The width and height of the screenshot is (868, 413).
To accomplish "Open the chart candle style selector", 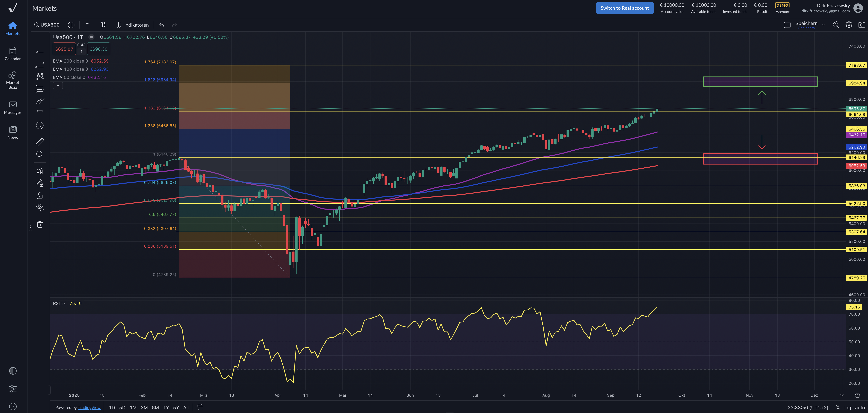I will [x=103, y=25].
